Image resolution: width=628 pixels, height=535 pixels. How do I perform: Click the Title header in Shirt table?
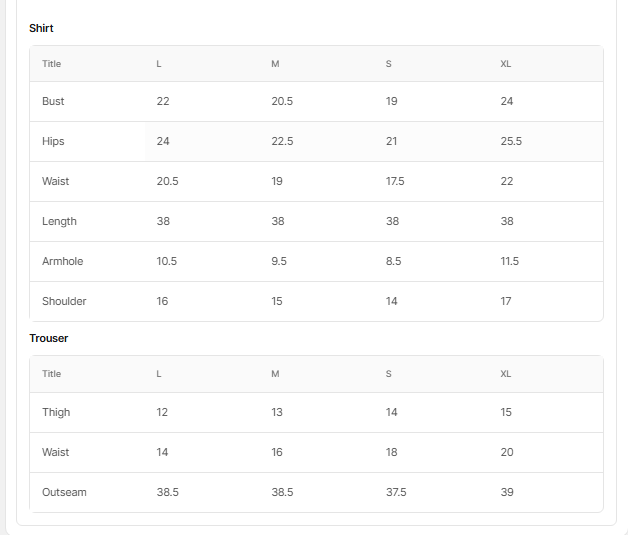point(52,64)
